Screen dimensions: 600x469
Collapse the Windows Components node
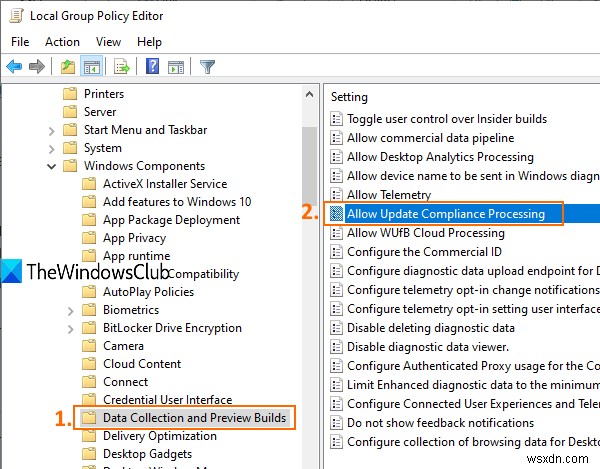[x=51, y=166]
